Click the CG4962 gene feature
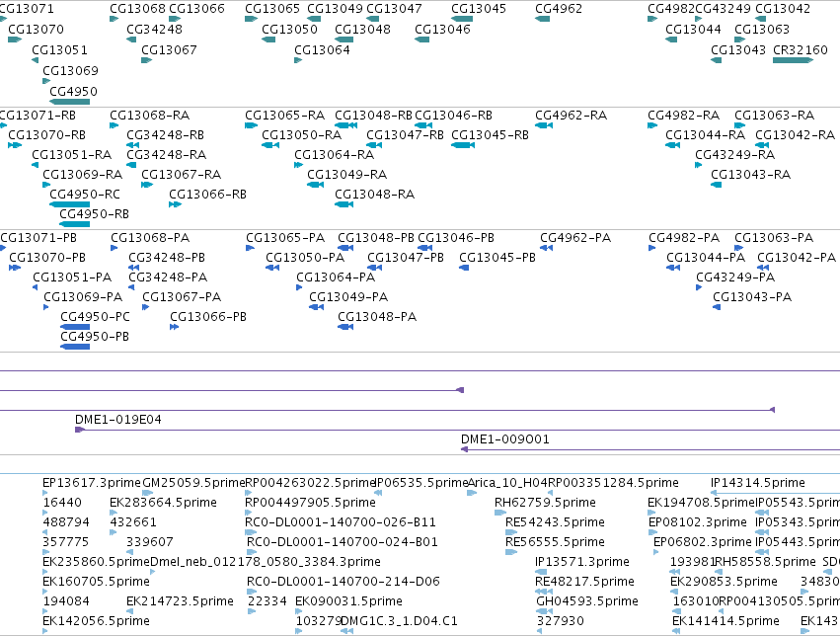 point(543,19)
